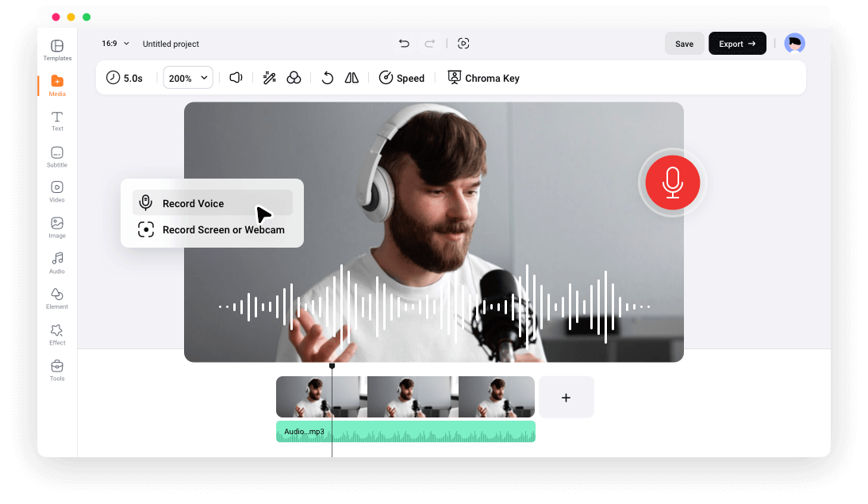Click the macOS yellow minimize dot
The image size is (868, 504).
pos(71,17)
